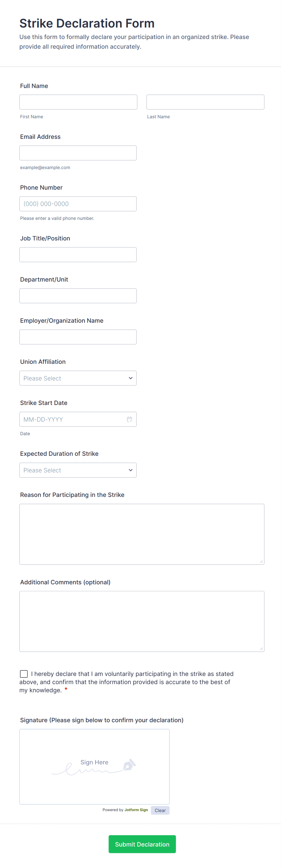This screenshot has height=868, width=281.
Task: Click the Department/Unit text box
Action: click(78, 296)
